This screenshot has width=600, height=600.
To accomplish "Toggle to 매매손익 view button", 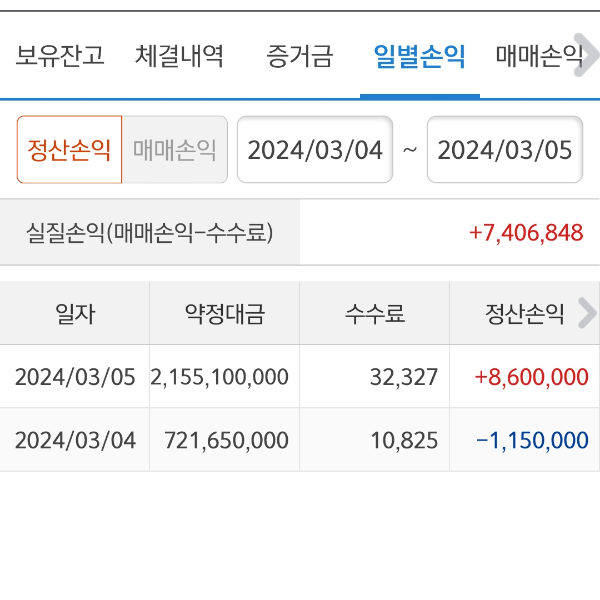I will [175, 150].
